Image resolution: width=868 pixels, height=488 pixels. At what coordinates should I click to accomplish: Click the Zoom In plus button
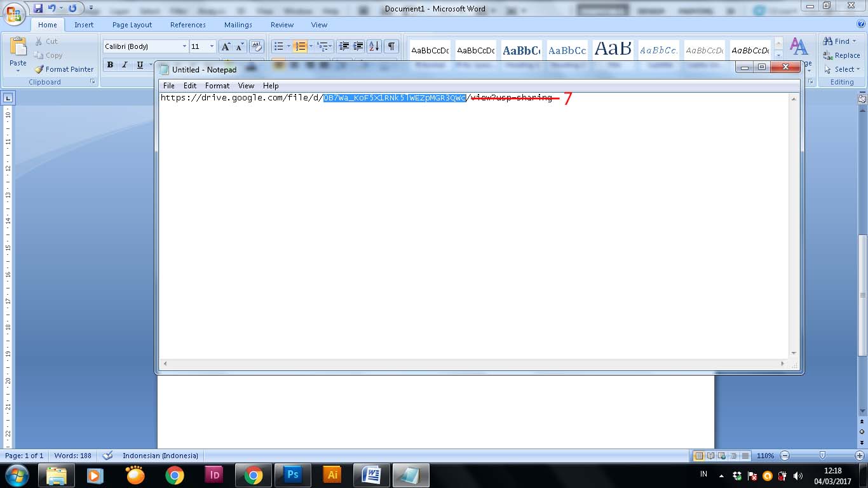tap(860, 456)
